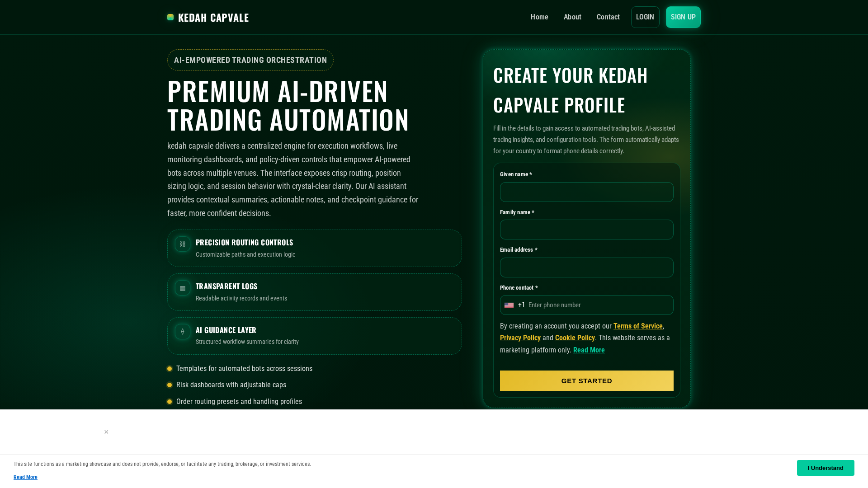The width and height of the screenshot is (868, 488).
Task: Click the Kedah Capvale green logo square
Action: (x=170, y=17)
